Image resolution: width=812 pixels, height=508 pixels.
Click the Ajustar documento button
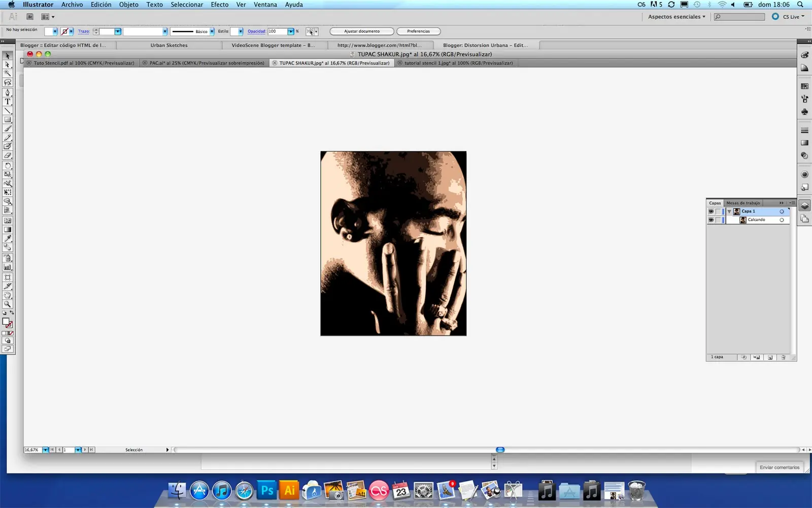(362, 31)
